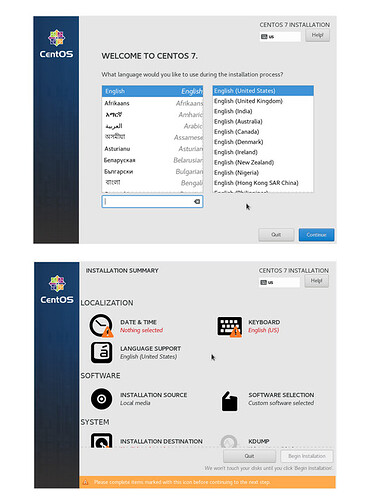
Task: Choose English (Hong Kong SAR China) locale
Action: click(x=263, y=183)
